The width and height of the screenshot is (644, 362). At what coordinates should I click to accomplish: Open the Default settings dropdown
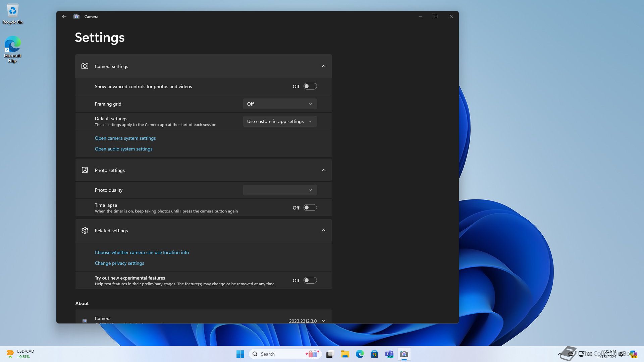(x=280, y=121)
